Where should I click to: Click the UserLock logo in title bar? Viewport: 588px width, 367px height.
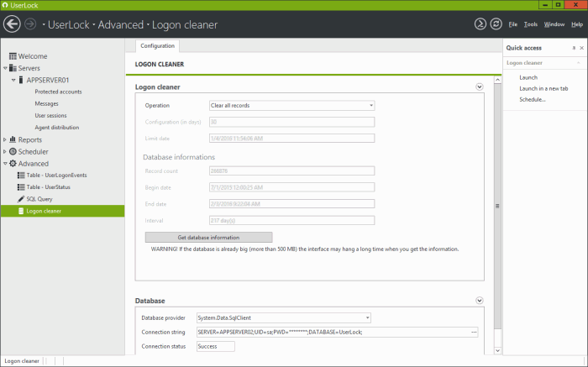[x=5, y=5]
